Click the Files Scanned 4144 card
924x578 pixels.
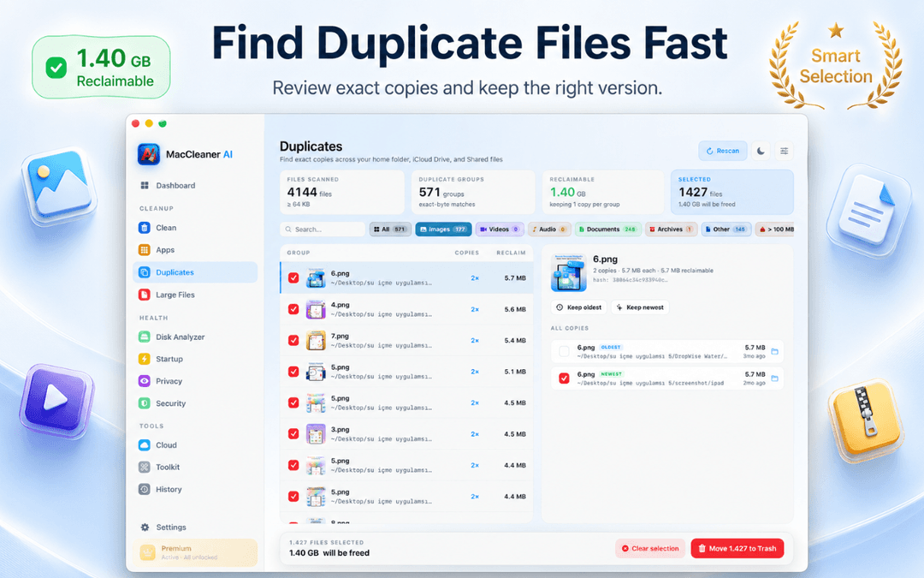tap(341, 192)
